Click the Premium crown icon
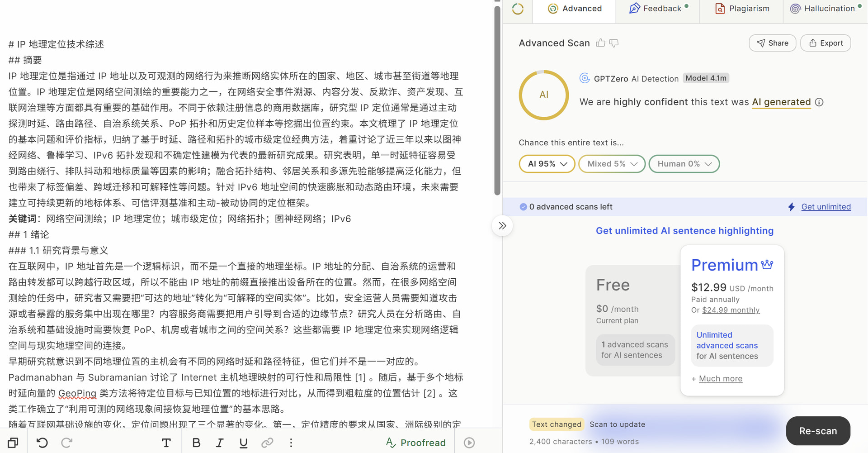The width and height of the screenshot is (868, 453). click(767, 264)
